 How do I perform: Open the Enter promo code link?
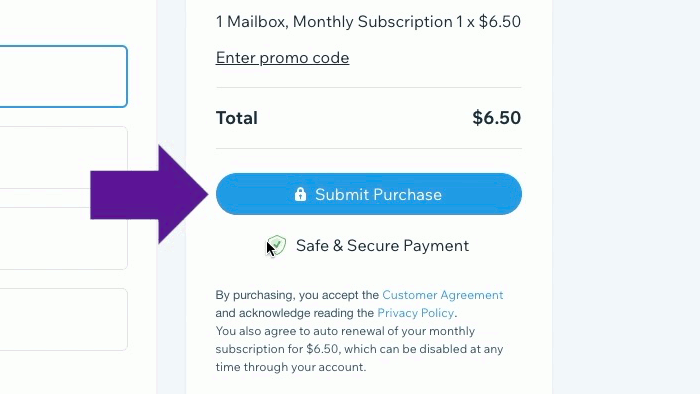pyautogui.click(x=282, y=58)
